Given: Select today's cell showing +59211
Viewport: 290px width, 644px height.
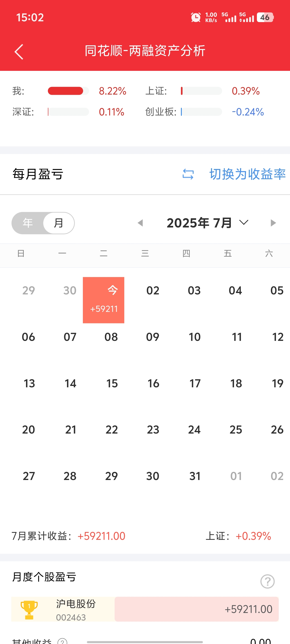Looking at the screenshot, I should pyautogui.click(x=104, y=300).
